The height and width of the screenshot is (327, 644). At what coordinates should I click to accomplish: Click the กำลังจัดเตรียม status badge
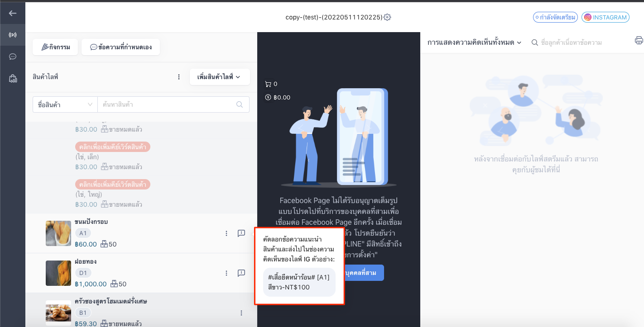[x=555, y=17]
